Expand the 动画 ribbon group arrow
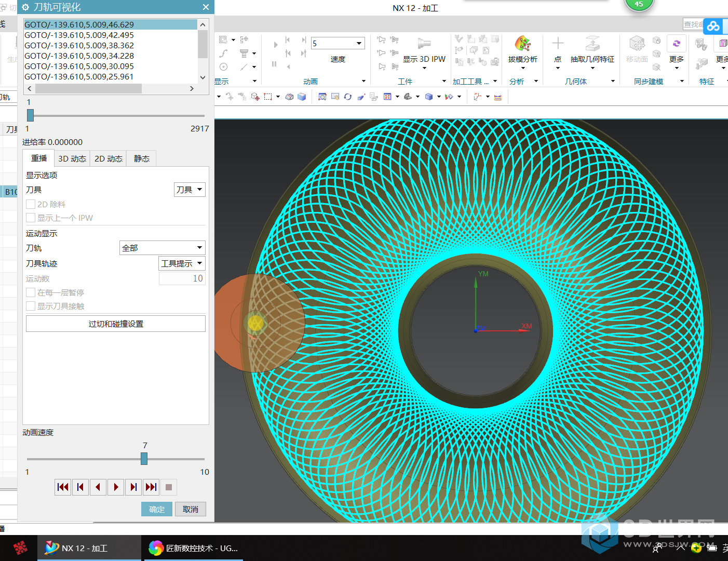Screen dimensions: 728x561 point(363,81)
